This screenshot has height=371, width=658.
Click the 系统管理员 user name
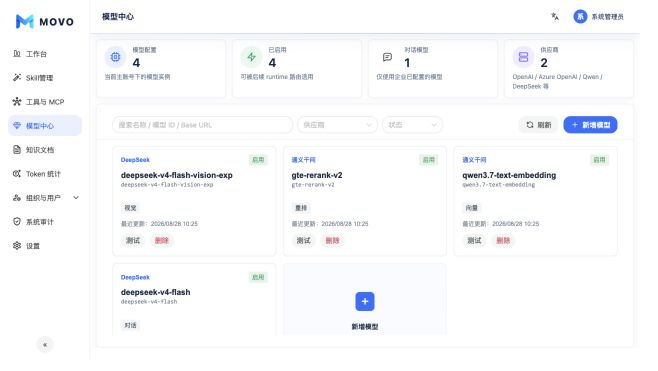[607, 17]
